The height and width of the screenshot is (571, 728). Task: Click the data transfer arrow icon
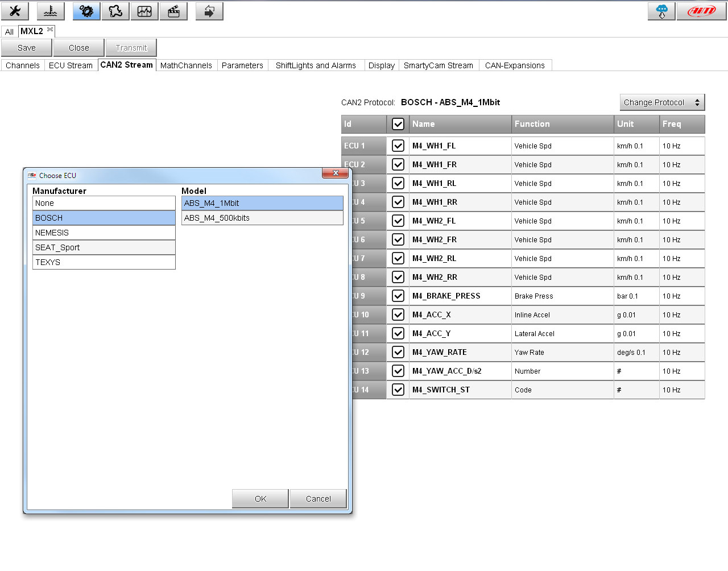coord(209,11)
